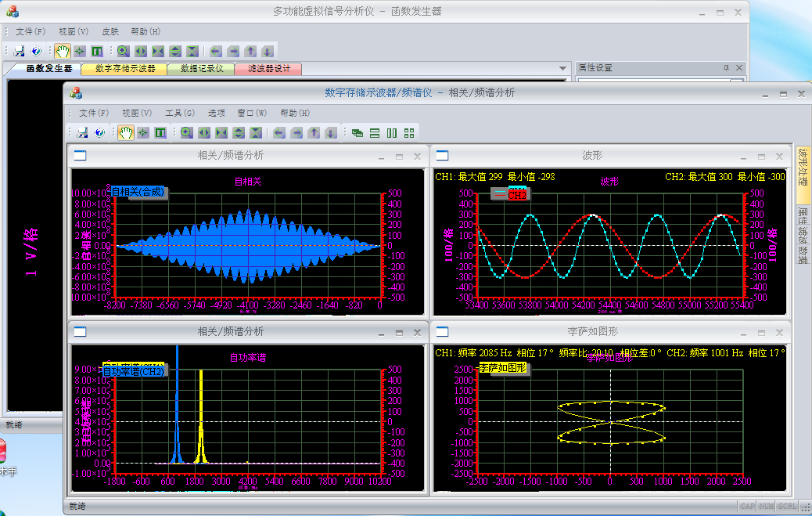This screenshot has width=812, height=516.
Task: Open 窗口(W) menu in oscilloscope window
Action: click(x=252, y=113)
